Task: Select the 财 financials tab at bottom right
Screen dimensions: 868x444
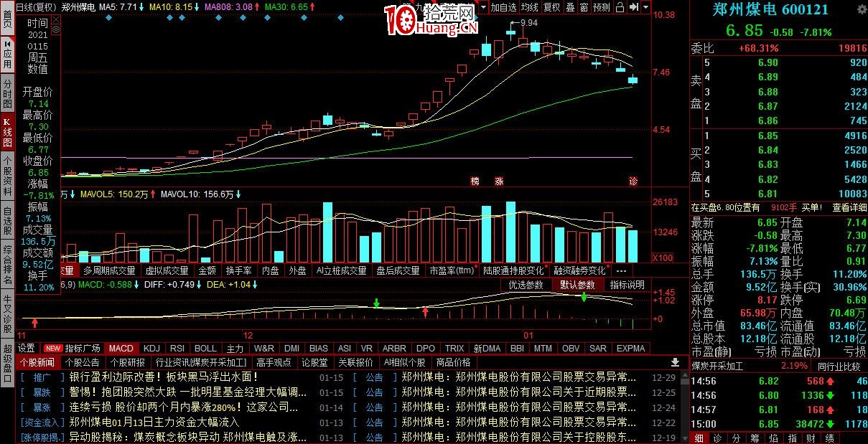Action: [811, 438]
